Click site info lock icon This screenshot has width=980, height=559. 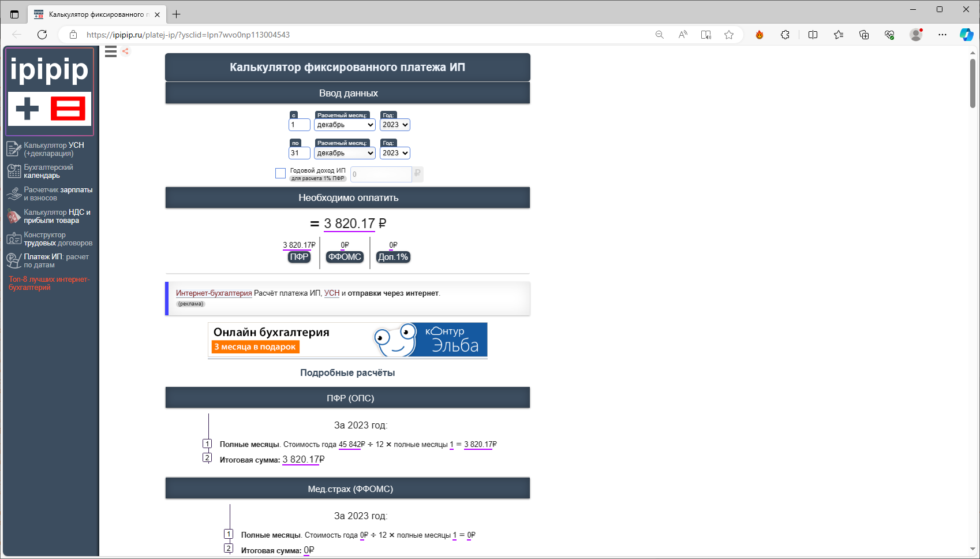pyautogui.click(x=73, y=35)
